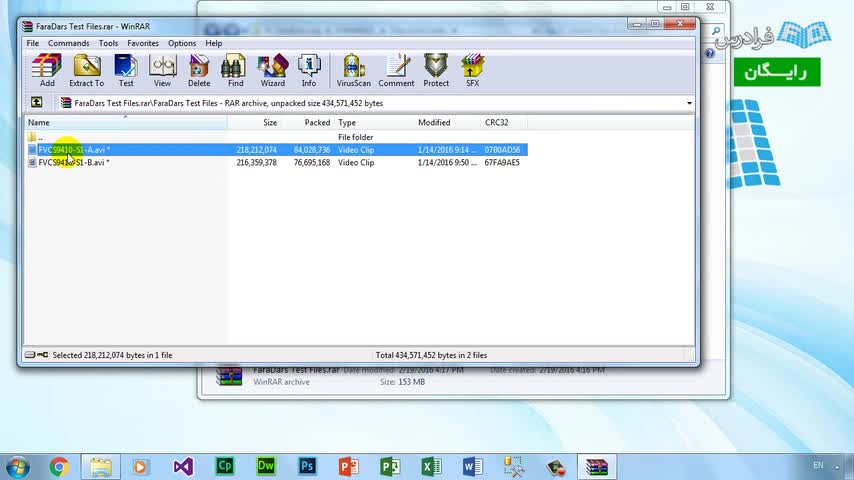Click the FVCS9410-S1-B.avi file icon
Viewport: 854px width, 480px height.
click(x=32, y=162)
